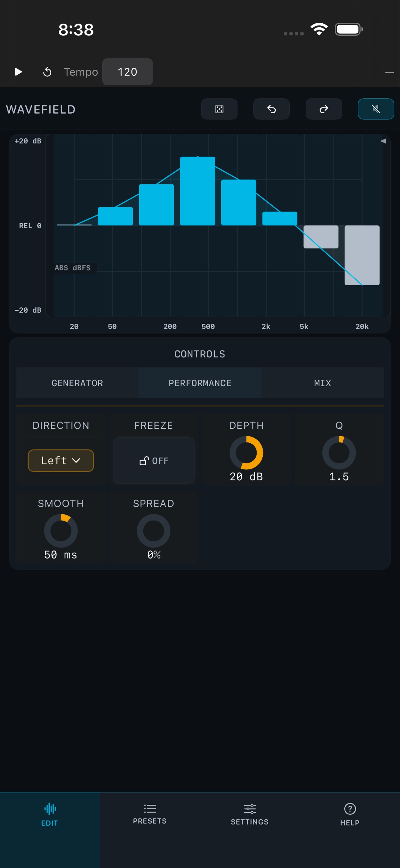Open the Direction dropdown set to Left
Screen dimensions: 400x868
pos(61,460)
